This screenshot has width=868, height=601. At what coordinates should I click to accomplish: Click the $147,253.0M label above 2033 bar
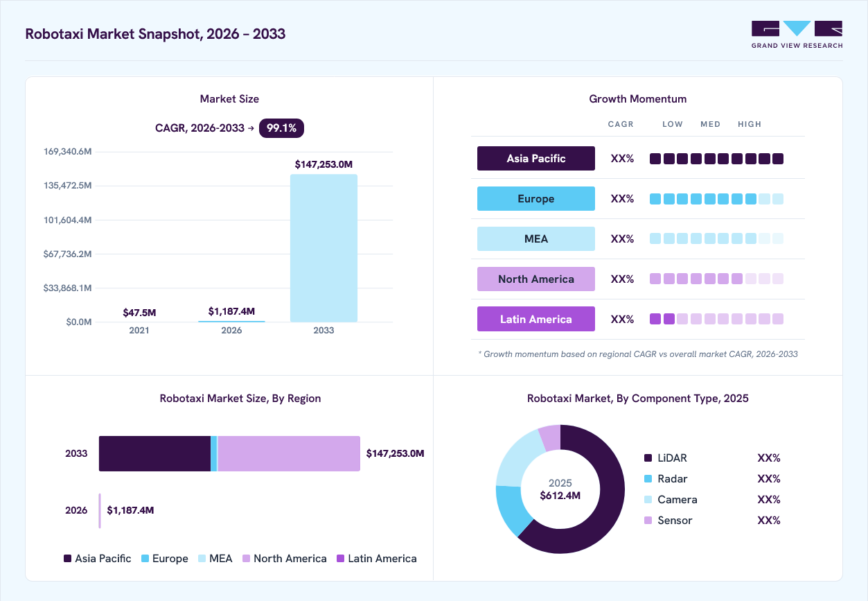click(x=324, y=165)
